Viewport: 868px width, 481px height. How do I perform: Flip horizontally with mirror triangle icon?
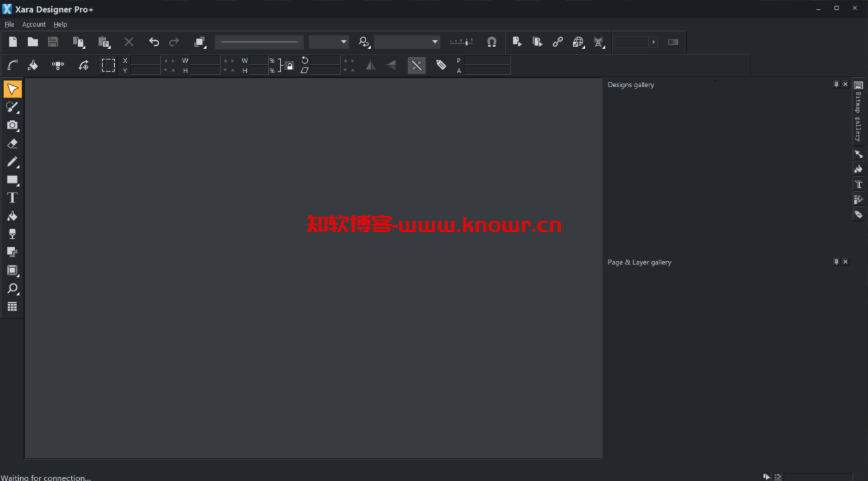pyautogui.click(x=370, y=65)
